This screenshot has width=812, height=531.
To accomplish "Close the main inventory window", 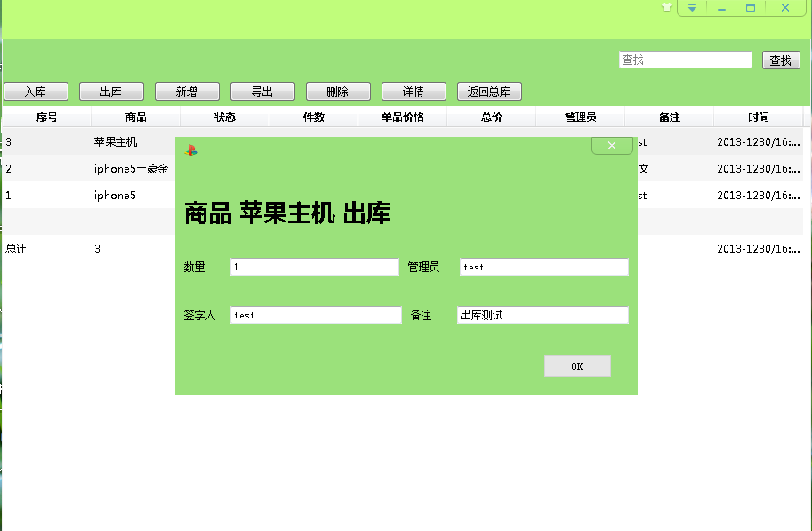I will (785, 8).
